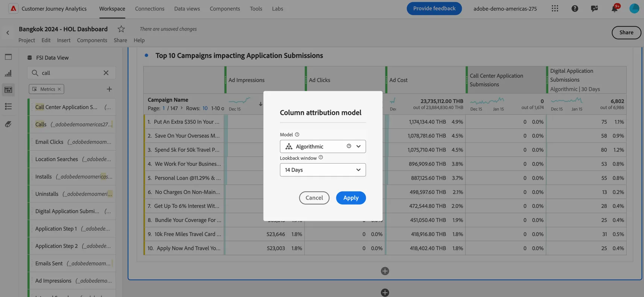
Task: Click the Adobe logo in the header
Action: coord(13,8)
